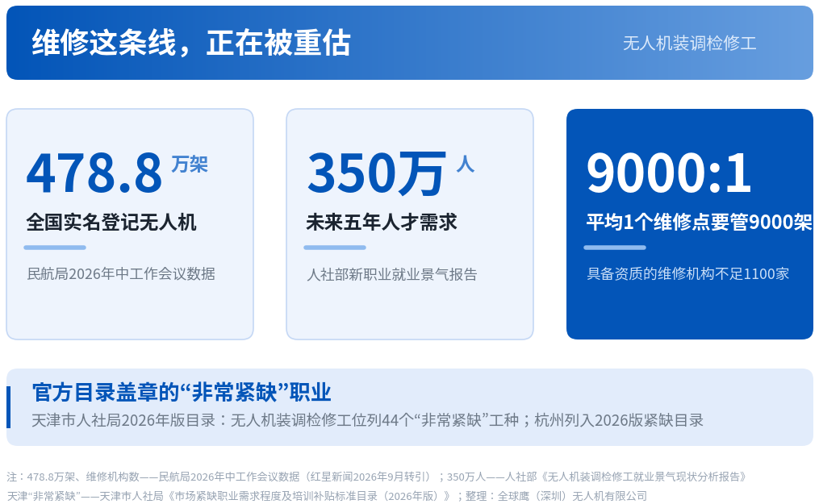Click '民航局2026年中工作会议数据' source text
819x504 pixels.
121,274
